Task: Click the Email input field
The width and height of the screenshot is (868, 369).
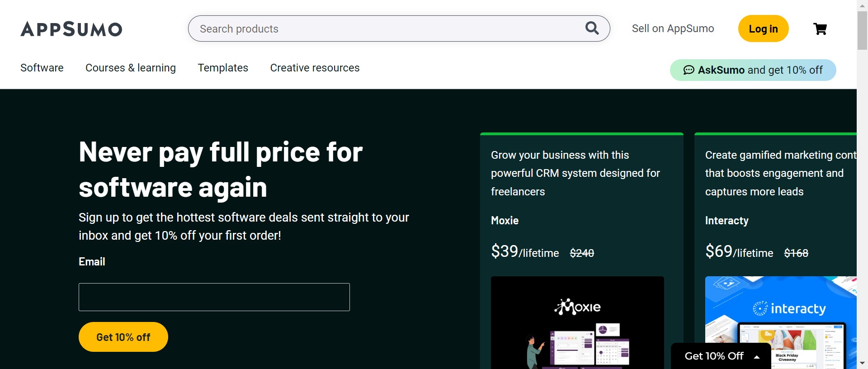Action: [x=214, y=297]
